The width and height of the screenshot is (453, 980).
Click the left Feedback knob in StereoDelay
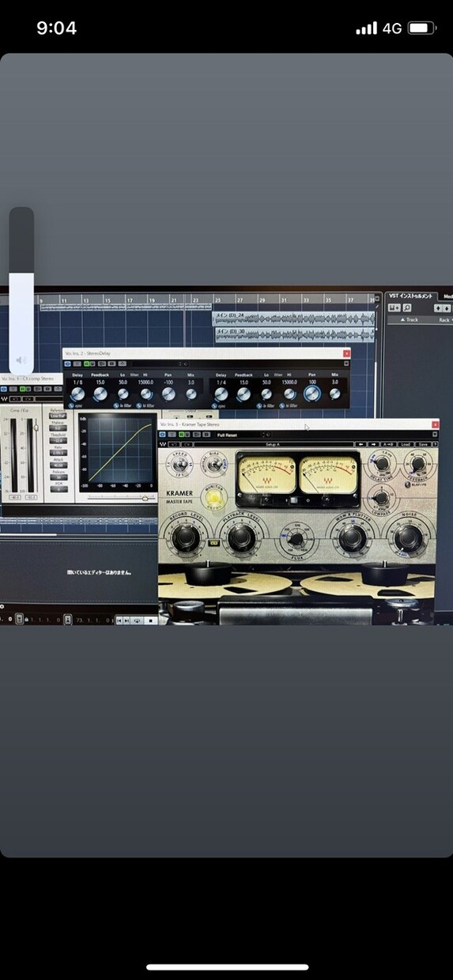100,394
